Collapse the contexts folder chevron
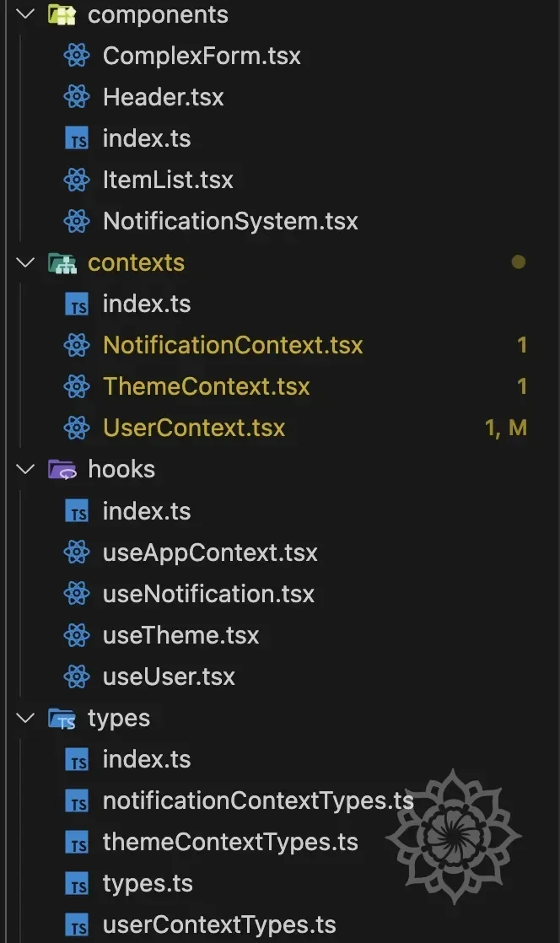The image size is (560, 943). coord(26,263)
